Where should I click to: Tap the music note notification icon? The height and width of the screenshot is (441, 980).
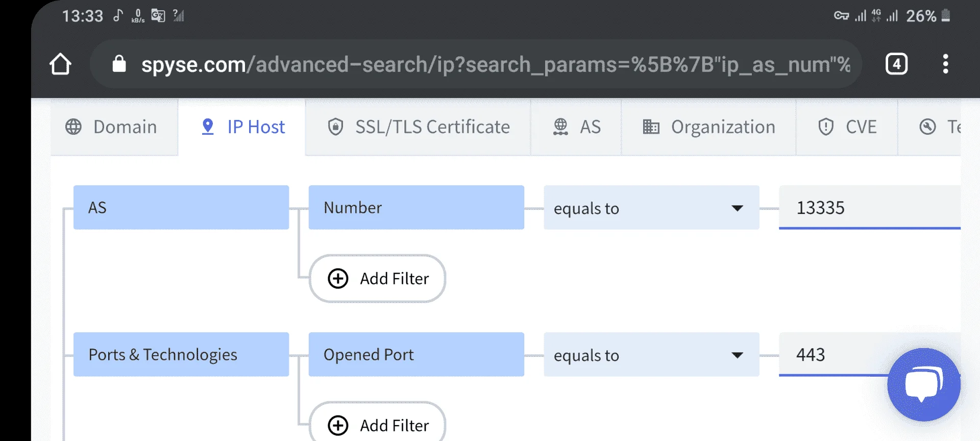pyautogui.click(x=118, y=16)
